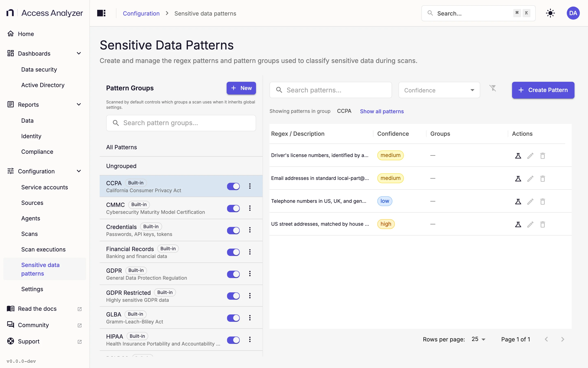The height and width of the screenshot is (368, 588).
Task: Open the GDPR Restricted group options menu
Action: pos(249,296)
